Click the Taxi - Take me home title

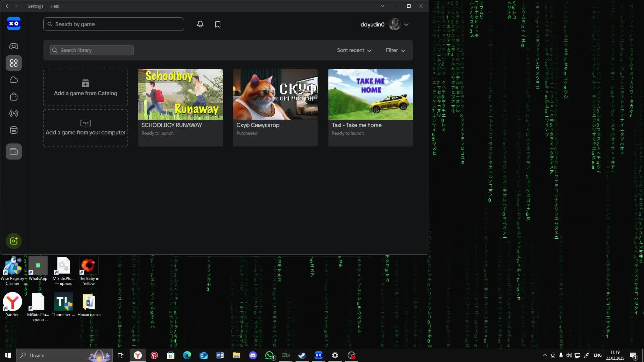click(357, 125)
